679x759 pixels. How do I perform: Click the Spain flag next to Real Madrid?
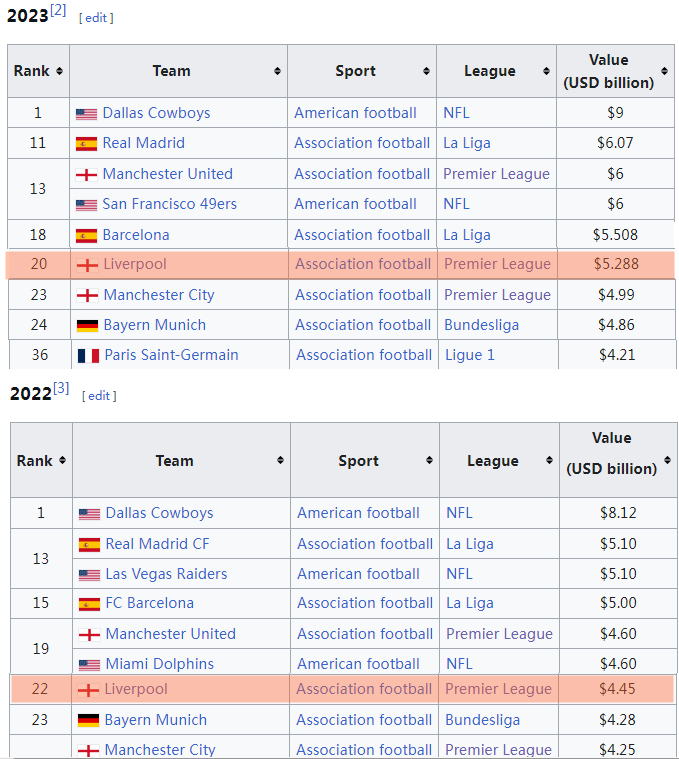point(86,144)
